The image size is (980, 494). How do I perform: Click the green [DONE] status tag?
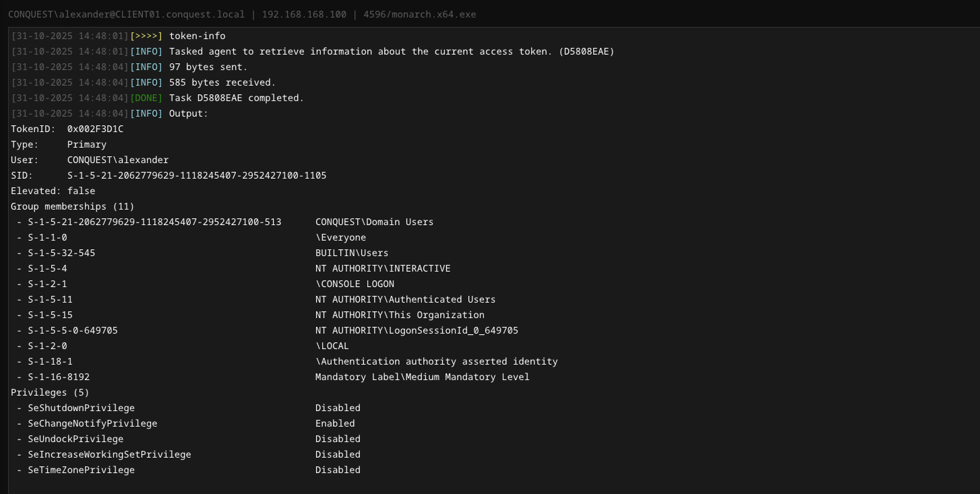click(x=146, y=98)
